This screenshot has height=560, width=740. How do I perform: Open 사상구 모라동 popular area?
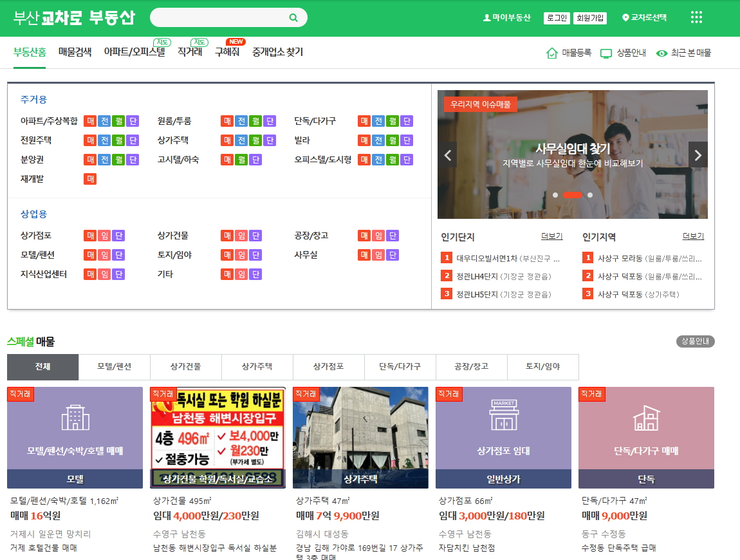coord(649,258)
